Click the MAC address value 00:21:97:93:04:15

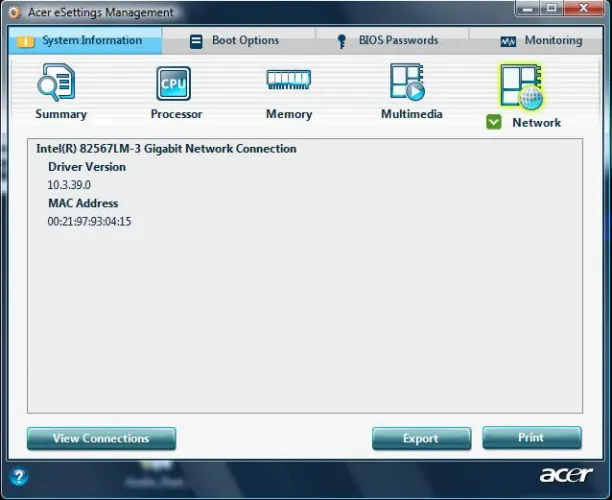[89, 221]
